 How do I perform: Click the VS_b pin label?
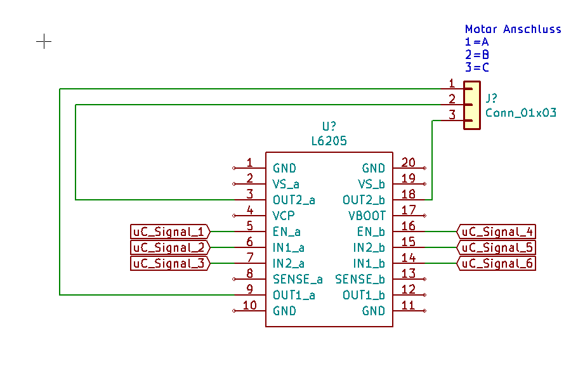(x=371, y=184)
